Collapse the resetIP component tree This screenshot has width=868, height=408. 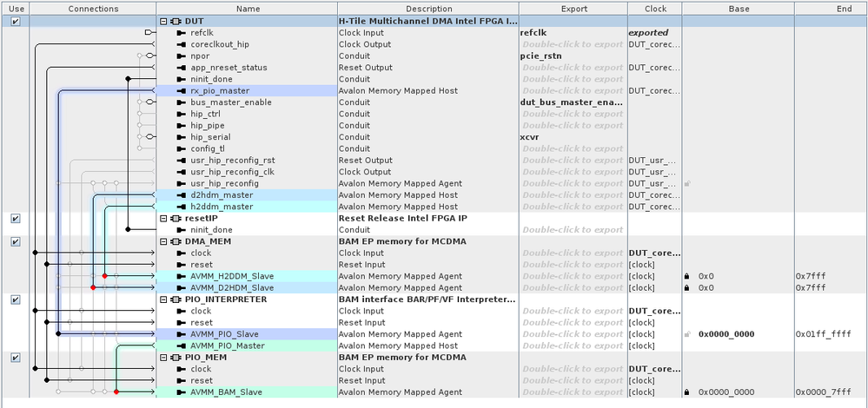tap(163, 219)
